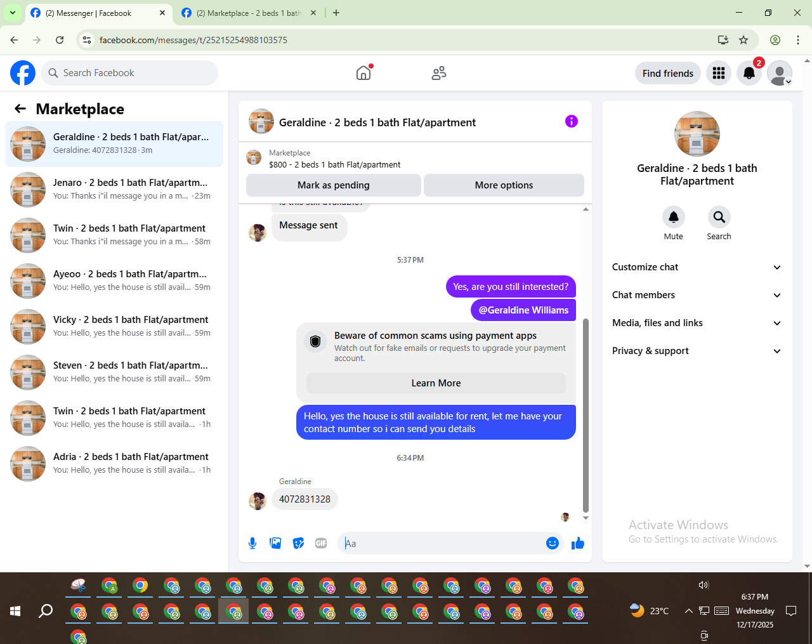The width and height of the screenshot is (812, 644).
Task: Expand Media, files and links section
Action: pyautogui.click(x=697, y=323)
